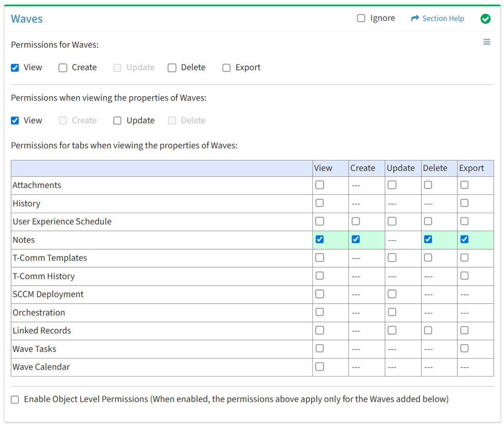
Task: Enable Export permission for Waves
Action: point(227,68)
